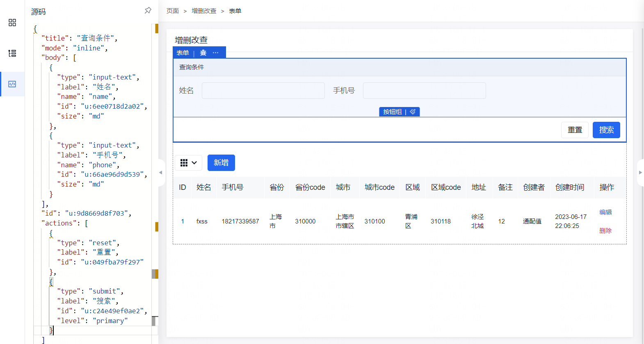
Task: Select 表单 breadcrumb item
Action: click(235, 11)
